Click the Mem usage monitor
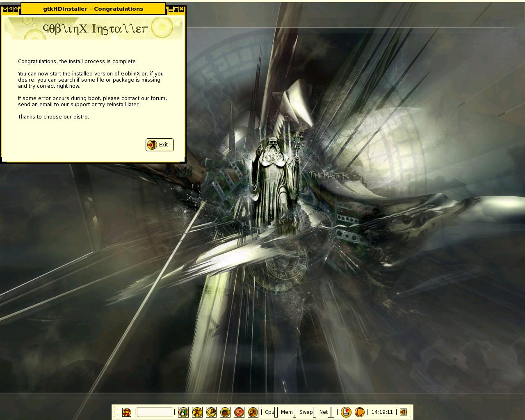Viewport: 525px width, 420px height. tap(288, 412)
